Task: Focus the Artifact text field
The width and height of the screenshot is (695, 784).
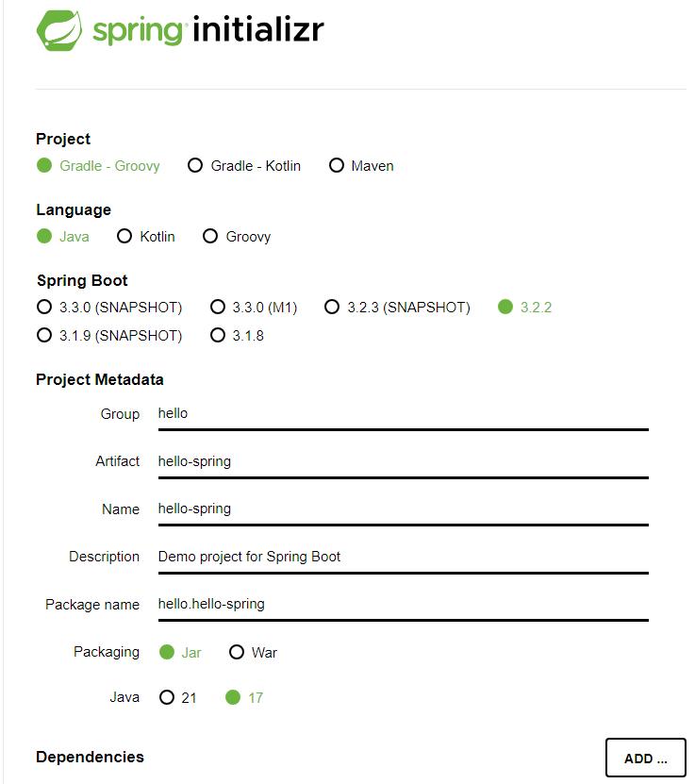Action: click(403, 461)
